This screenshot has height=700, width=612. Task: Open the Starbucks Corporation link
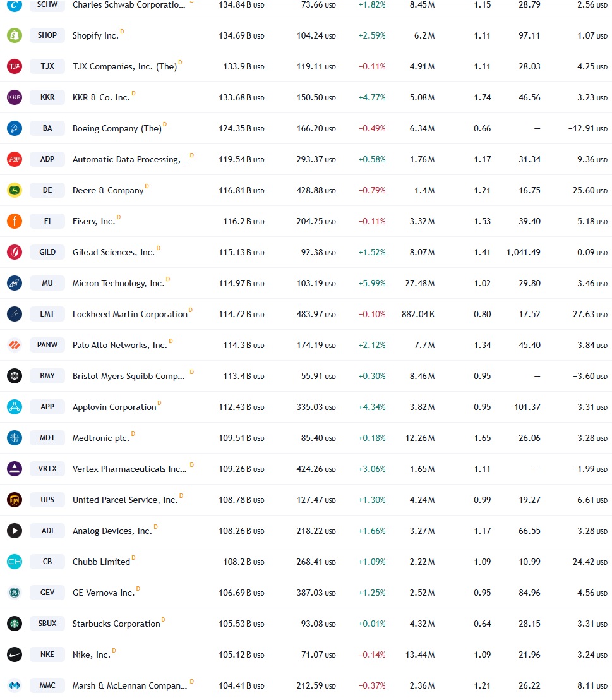[x=116, y=624]
